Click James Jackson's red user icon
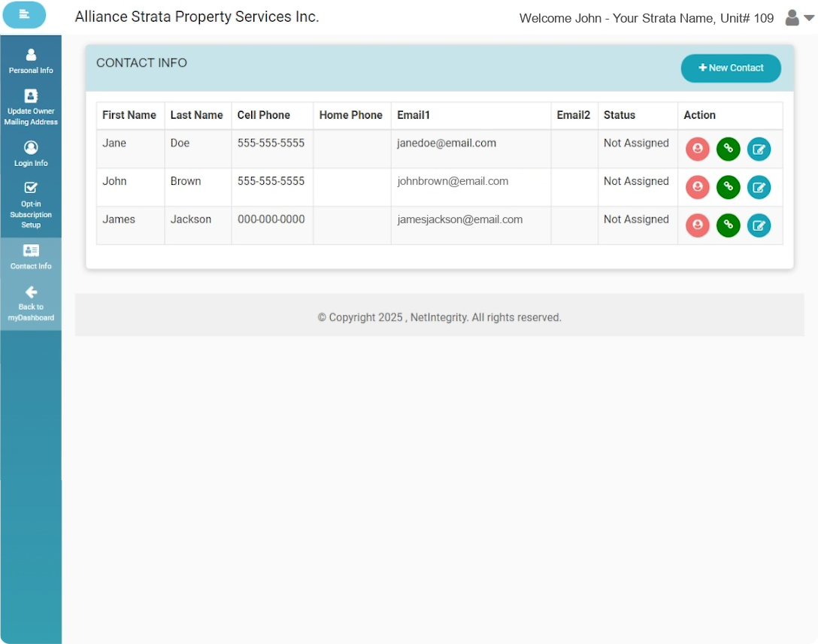The width and height of the screenshot is (818, 644). point(698,225)
